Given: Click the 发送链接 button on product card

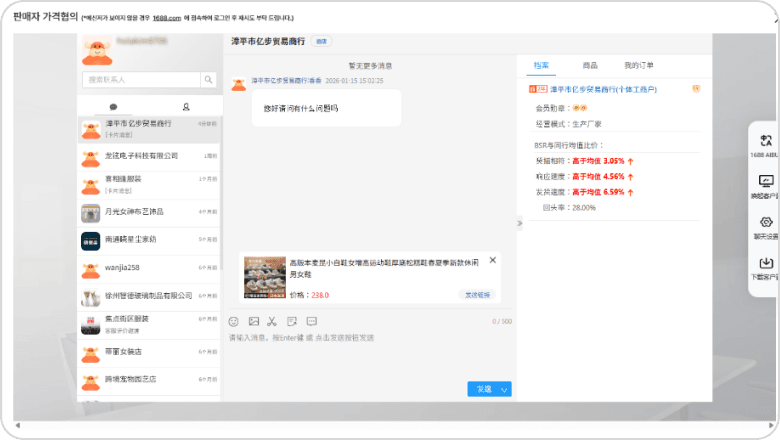Looking at the screenshot, I should pyautogui.click(x=477, y=295).
